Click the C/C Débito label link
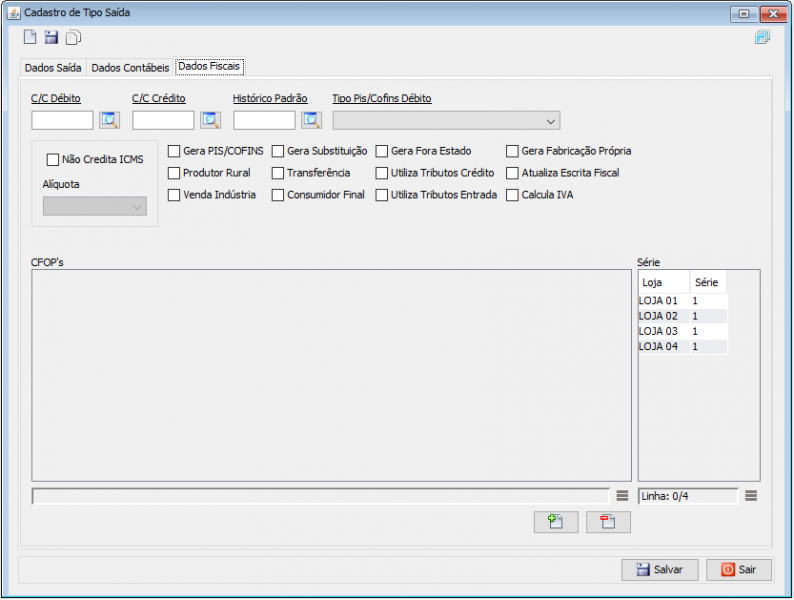 [x=56, y=99]
